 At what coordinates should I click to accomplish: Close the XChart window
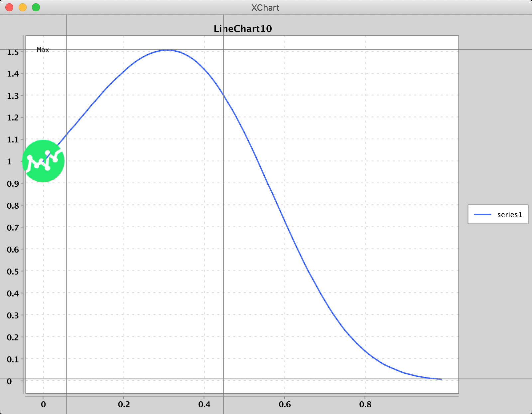click(x=9, y=7)
